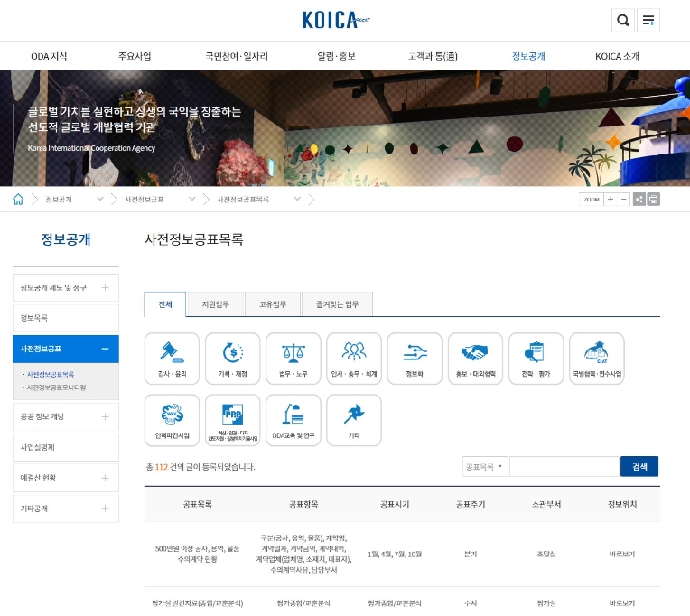The height and width of the screenshot is (616, 690).
Task: Click the print page icon
Action: (653, 199)
